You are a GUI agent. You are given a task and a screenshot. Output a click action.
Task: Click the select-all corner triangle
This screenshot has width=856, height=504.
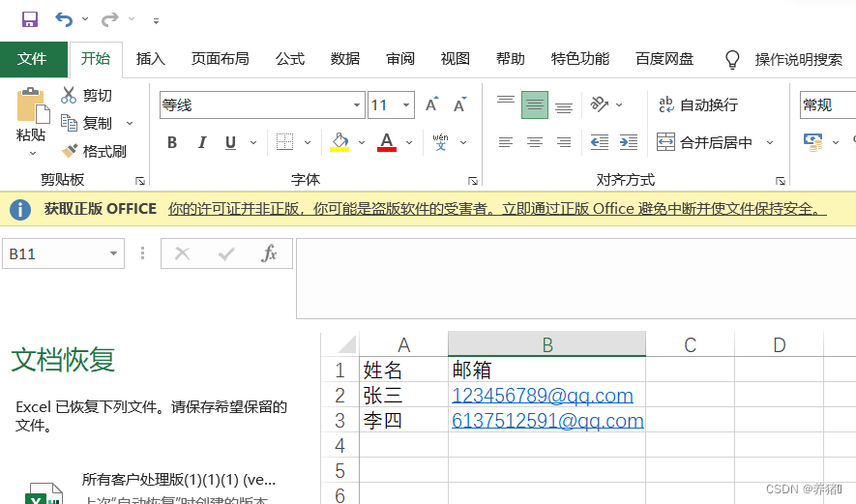346,344
